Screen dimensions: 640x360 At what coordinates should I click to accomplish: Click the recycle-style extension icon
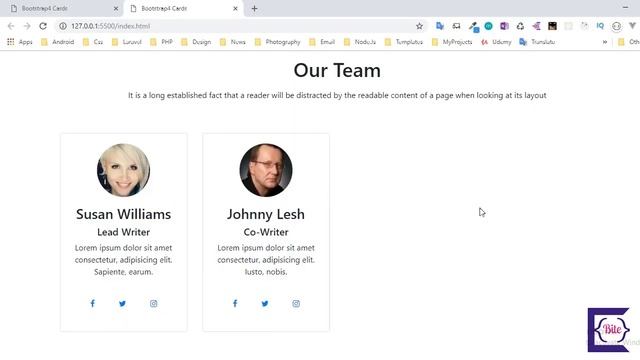[520, 26]
